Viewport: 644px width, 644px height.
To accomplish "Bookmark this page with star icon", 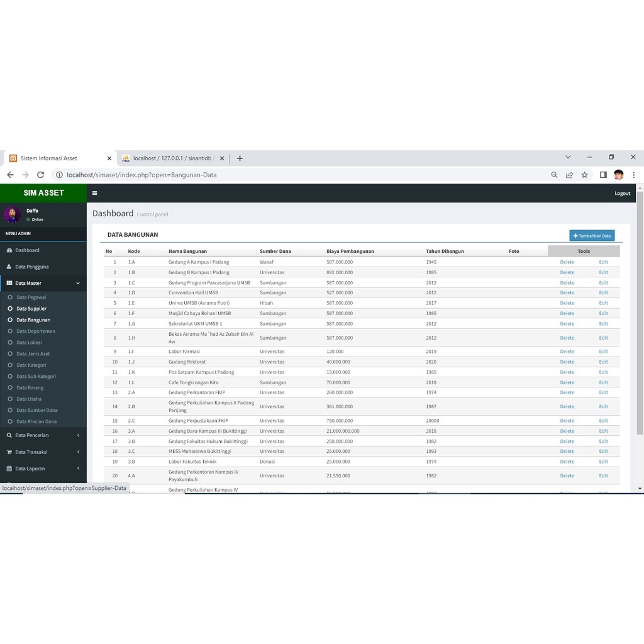I will tap(584, 175).
